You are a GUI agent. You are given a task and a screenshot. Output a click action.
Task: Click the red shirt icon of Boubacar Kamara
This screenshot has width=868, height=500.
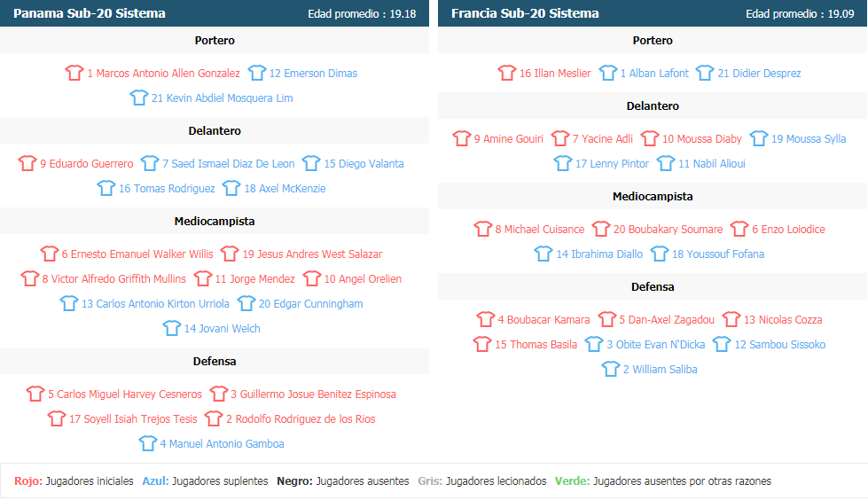486,319
